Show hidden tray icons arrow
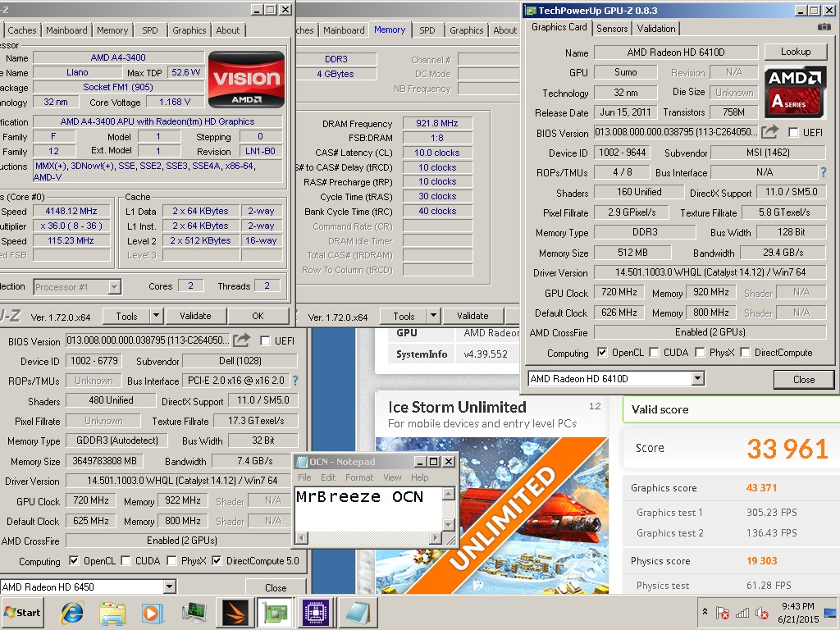This screenshot has height=630, width=840. [x=705, y=611]
